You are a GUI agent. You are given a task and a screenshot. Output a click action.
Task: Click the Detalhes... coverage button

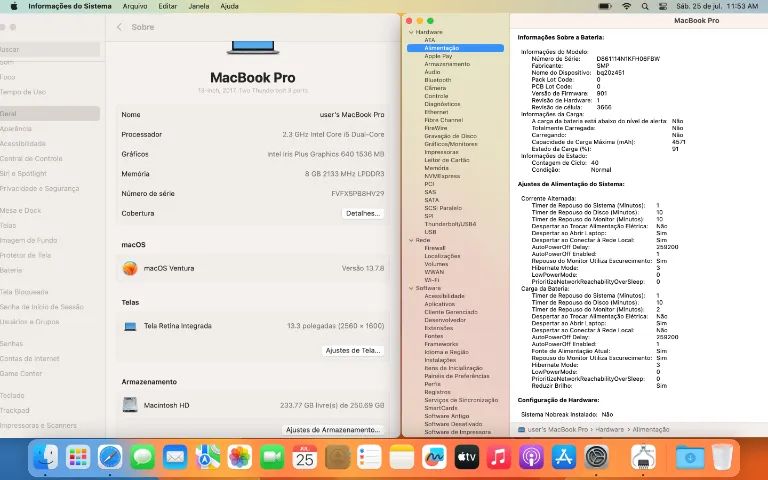click(362, 214)
